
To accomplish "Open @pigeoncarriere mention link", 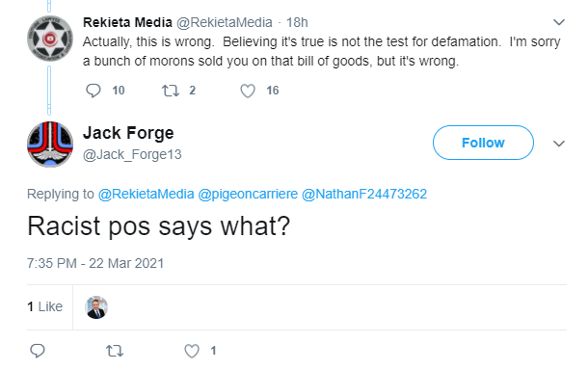I will coord(248,194).
